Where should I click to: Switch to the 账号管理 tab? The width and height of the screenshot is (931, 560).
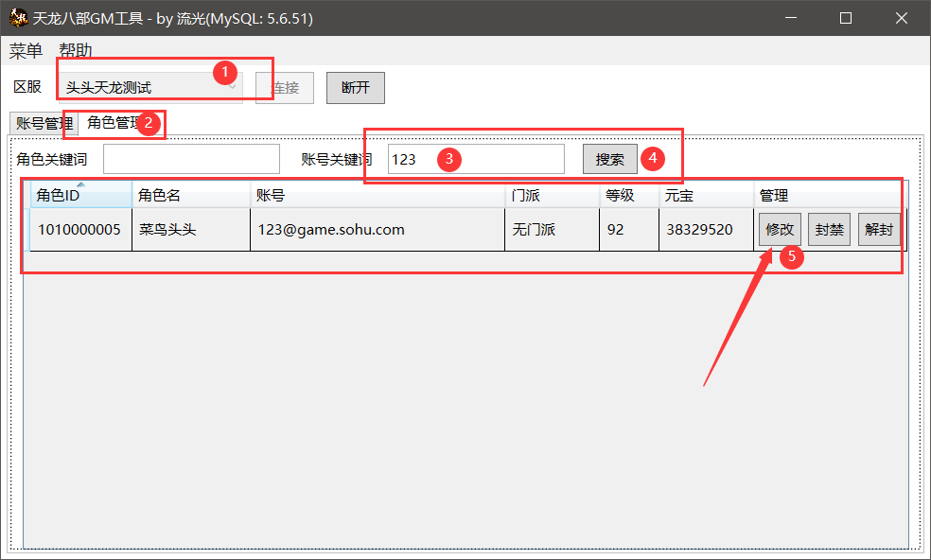[x=44, y=124]
